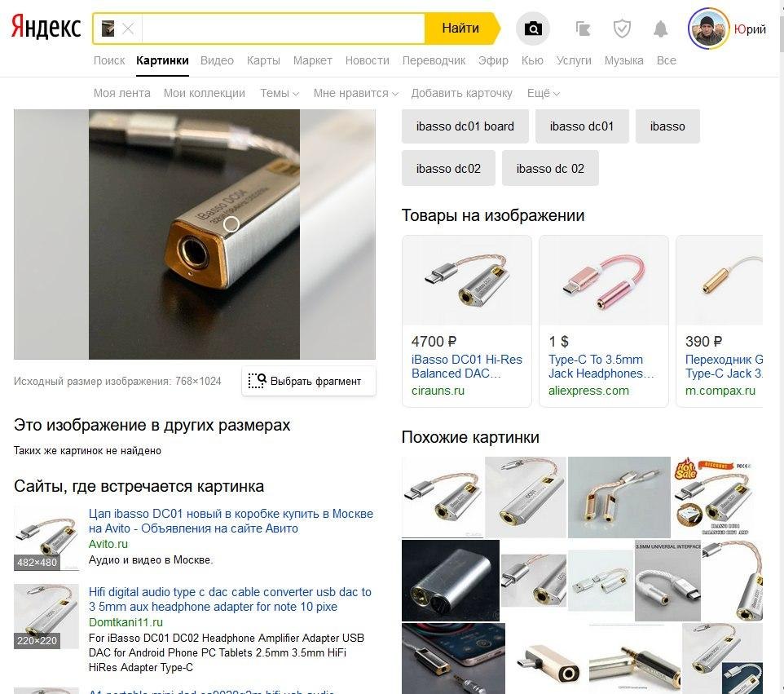Expand the Темы dropdown
Image resolution: width=784 pixels, height=694 pixels.
pyautogui.click(x=280, y=93)
